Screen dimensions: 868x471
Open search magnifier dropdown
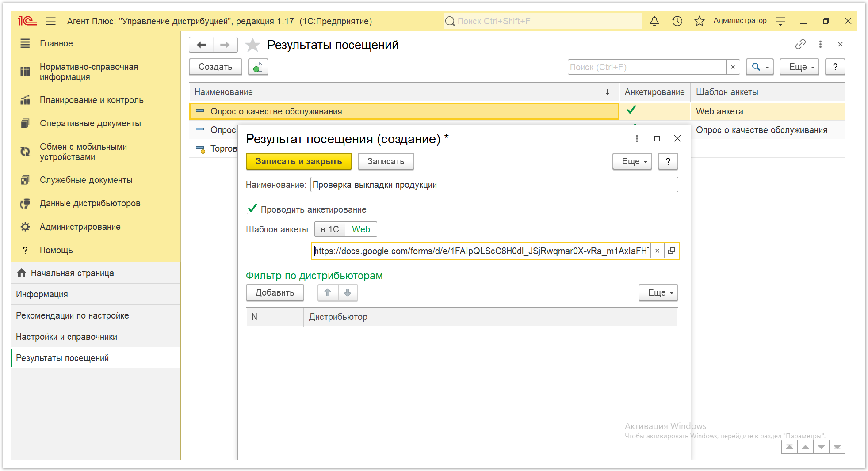point(760,67)
